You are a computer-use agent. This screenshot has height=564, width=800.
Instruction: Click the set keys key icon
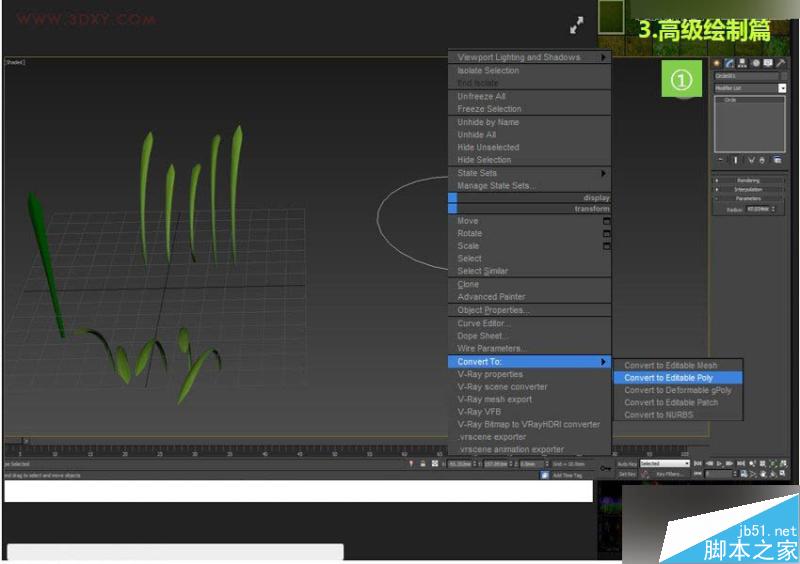(605, 469)
